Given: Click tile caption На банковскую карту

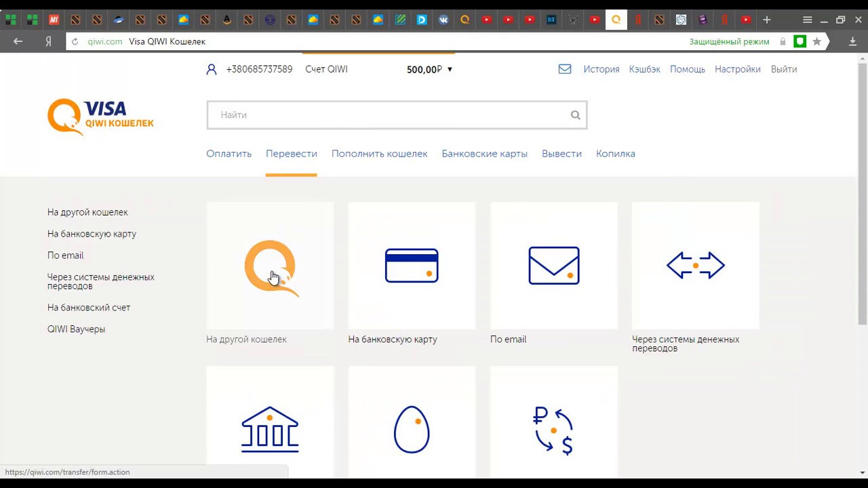Looking at the screenshot, I should (393, 340).
